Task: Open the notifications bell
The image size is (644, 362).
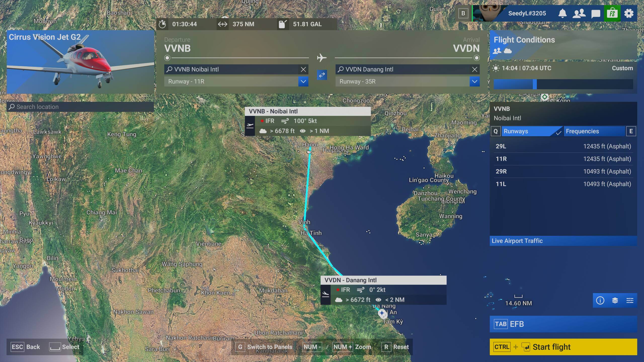Action: pos(562,13)
